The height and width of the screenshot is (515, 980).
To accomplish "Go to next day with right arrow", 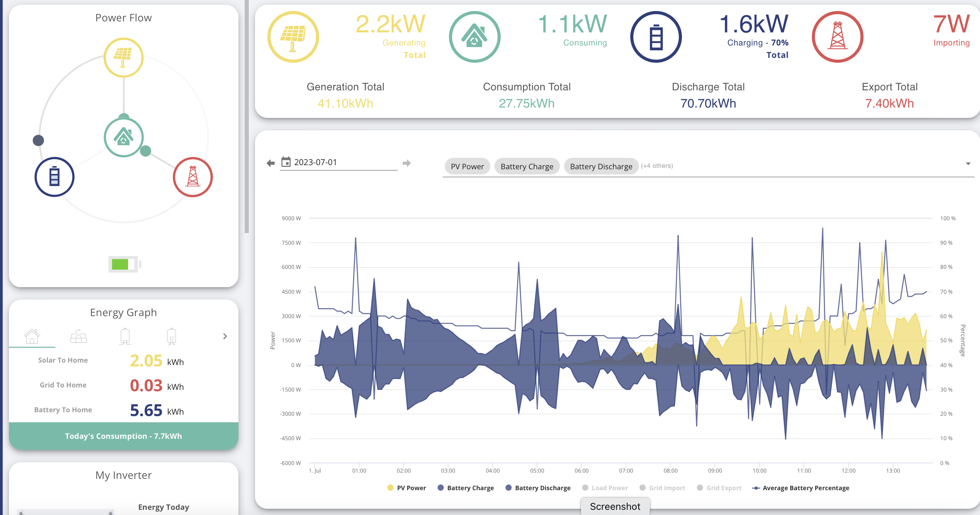I will (x=407, y=163).
